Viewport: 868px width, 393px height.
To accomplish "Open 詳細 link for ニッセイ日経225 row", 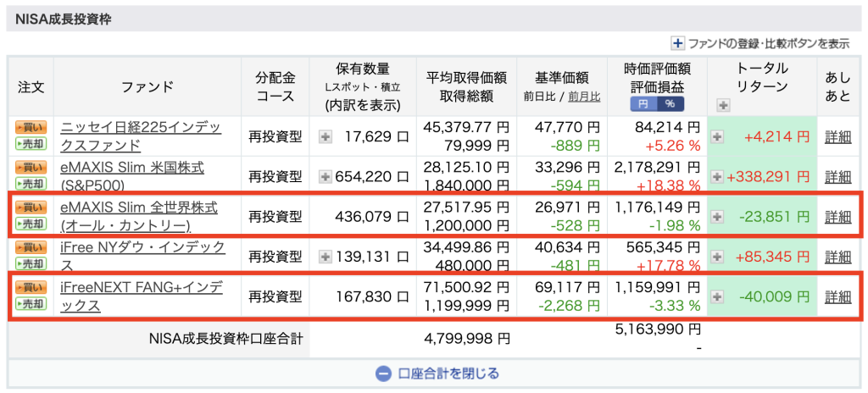I will point(837,136).
